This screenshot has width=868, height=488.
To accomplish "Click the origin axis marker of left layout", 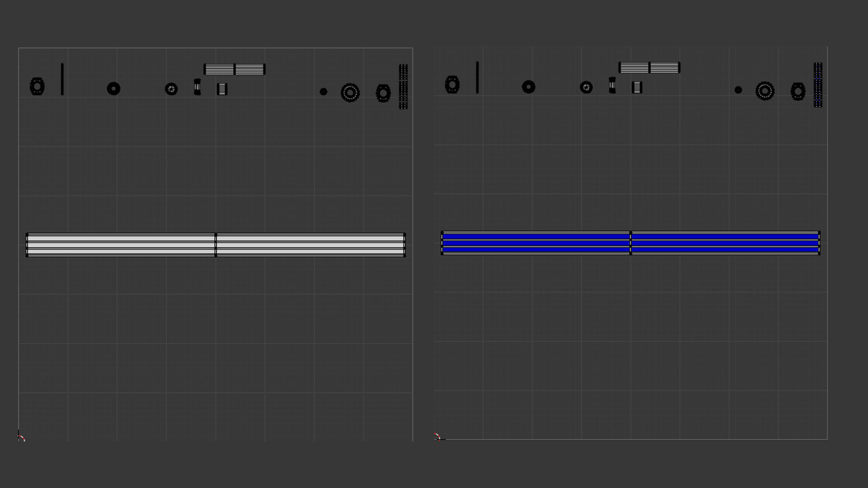I will click(21, 436).
